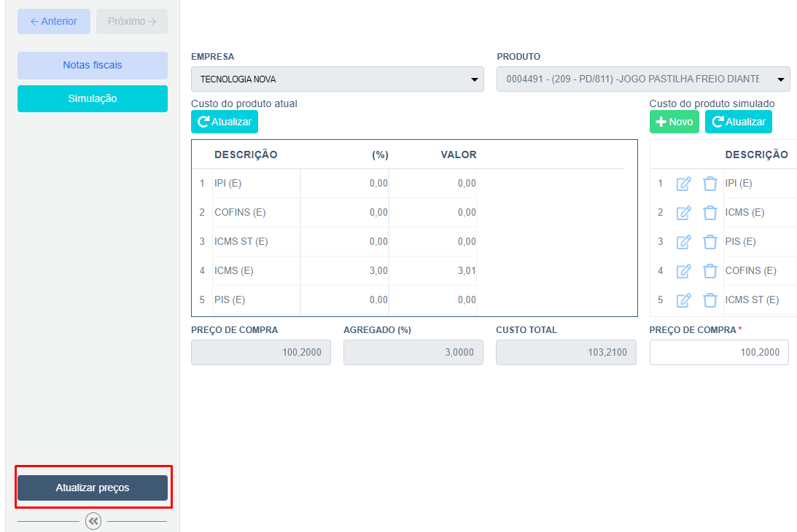The width and height of the screenshot is (797, 532).
Task: Click edit icon for simulated ICMS (E)
Action: click(683, 213)
